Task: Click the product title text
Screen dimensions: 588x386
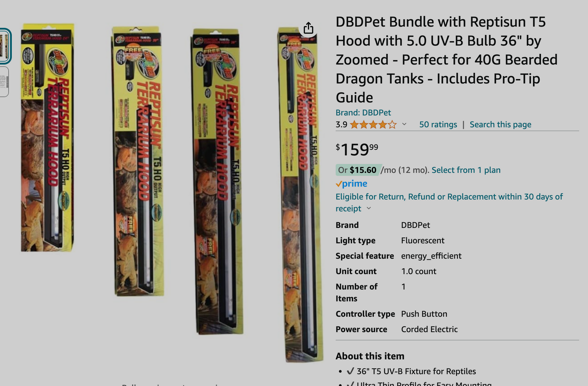Action: (x=447, y=60)
